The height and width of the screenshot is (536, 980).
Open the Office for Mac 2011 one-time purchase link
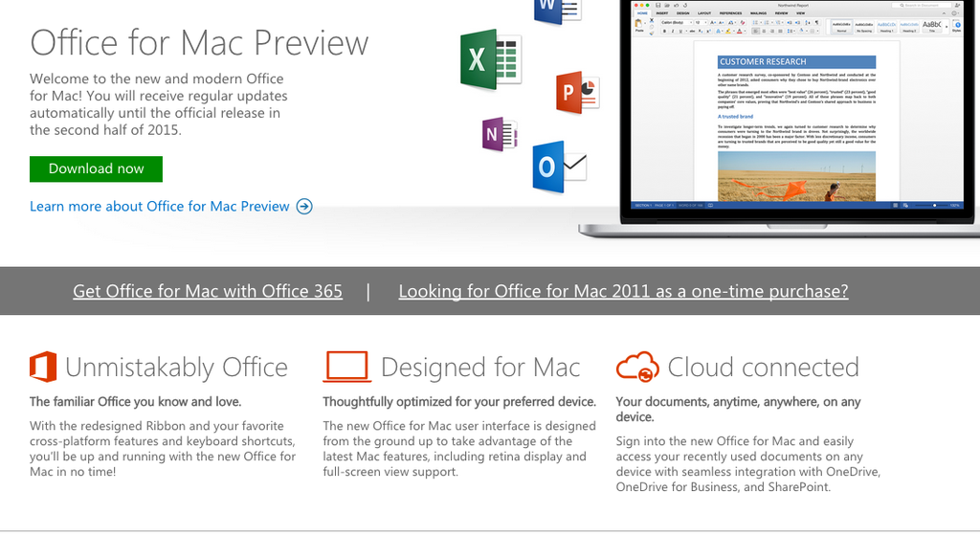(x=623, y=291)
